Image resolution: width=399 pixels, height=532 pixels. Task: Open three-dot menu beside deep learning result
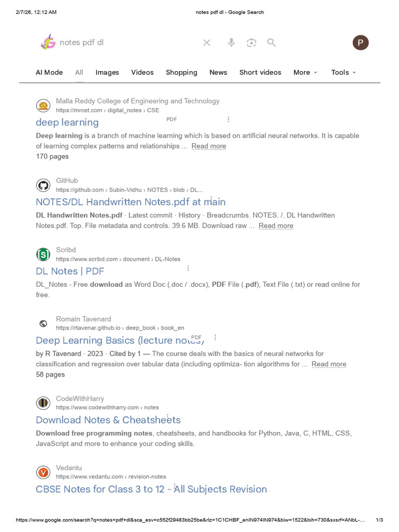[229, 119]
